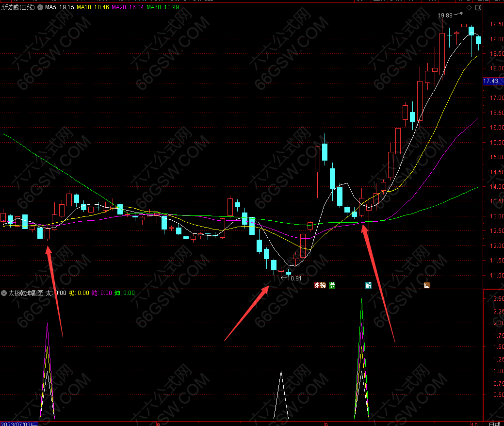The width and height of the screenshot is (504, 426).
Task: Click the 2023/07/03 date label
Action: tap(18, 424)
